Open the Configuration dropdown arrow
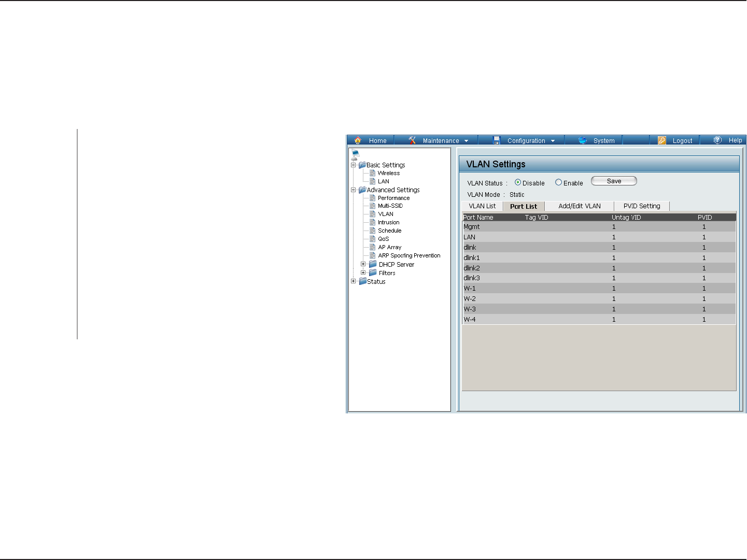747x560 pixels. [x=553, y=141]
